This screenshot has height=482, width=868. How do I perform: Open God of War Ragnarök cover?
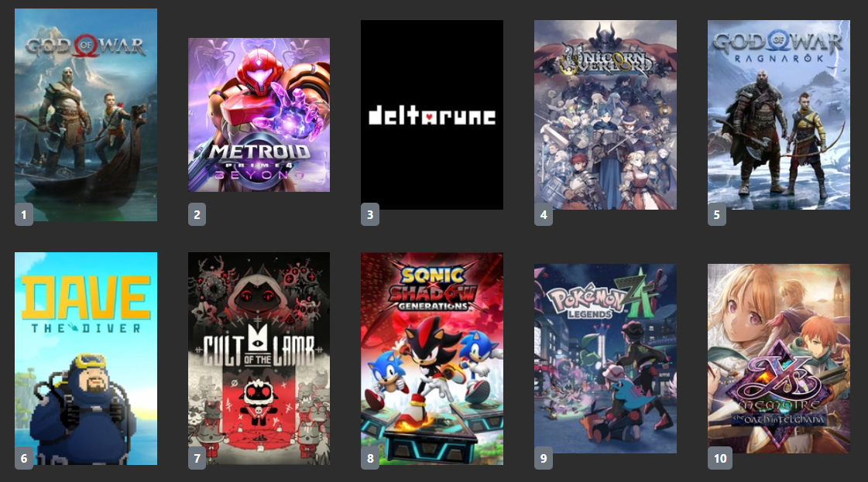coord(778,115)
